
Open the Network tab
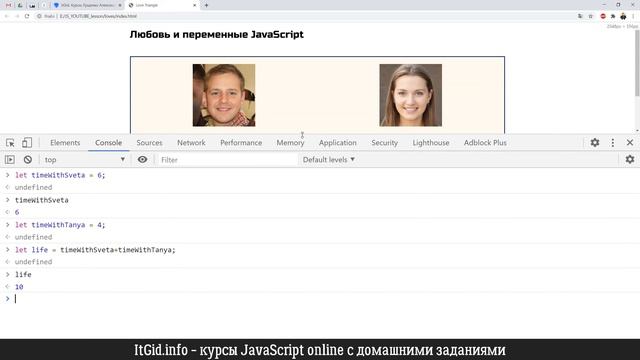[191, 142]
